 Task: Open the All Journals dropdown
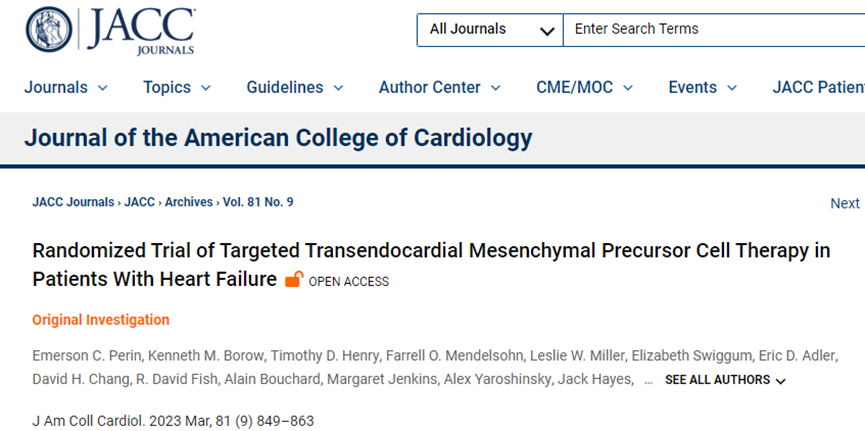[490, 29]
